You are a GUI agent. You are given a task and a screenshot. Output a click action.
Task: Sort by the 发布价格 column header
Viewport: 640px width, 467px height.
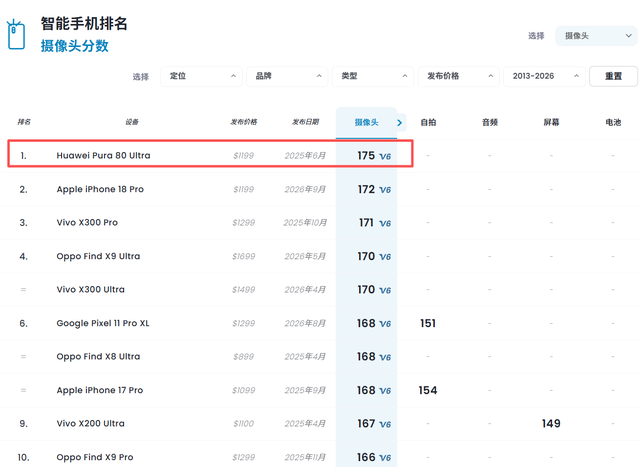click(x=244, y=122)
